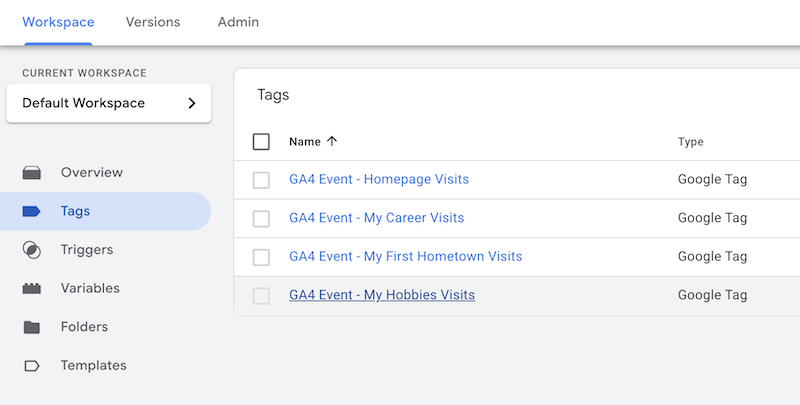Check the Homepage Visits tag checkbox
The width and height of the screenshot is (800, 405).
pos(261,180)
